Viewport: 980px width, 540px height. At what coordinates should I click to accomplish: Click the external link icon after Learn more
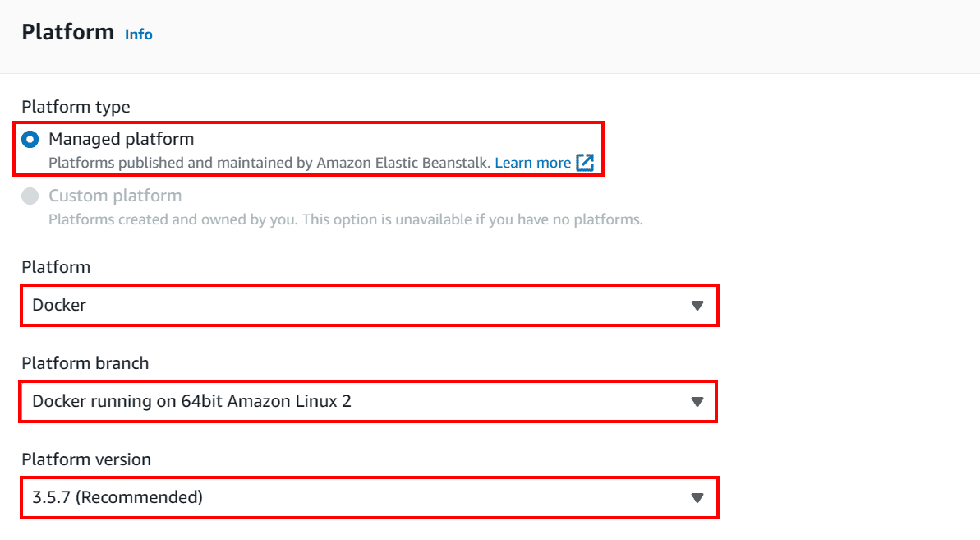585,163
